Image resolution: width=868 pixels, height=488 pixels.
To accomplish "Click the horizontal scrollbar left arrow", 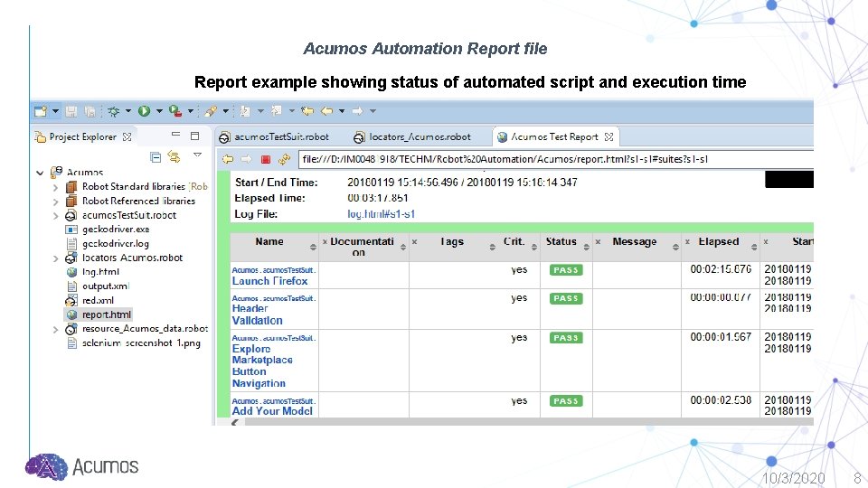I will 235,422.
